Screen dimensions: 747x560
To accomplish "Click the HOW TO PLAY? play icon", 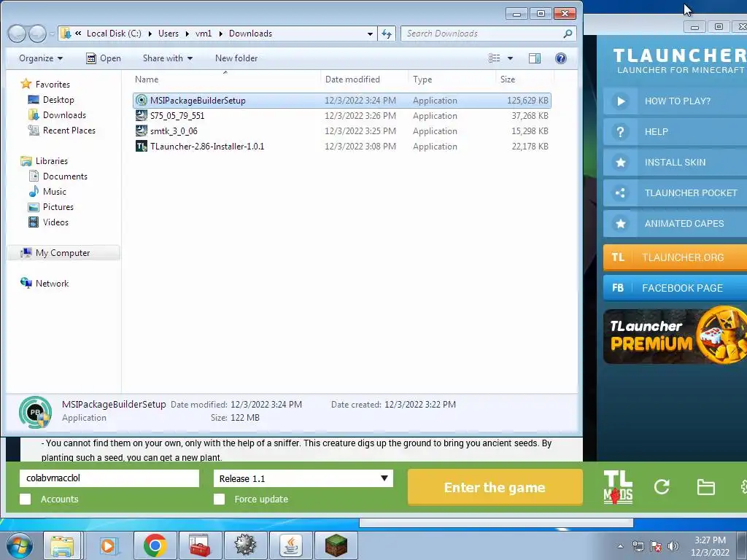I will click(x=620, y=101).
